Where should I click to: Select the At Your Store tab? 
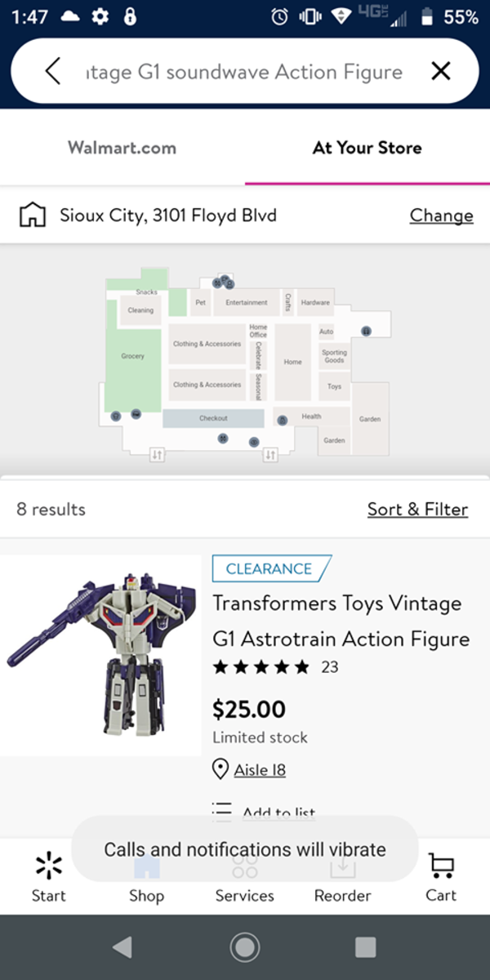pyautogui.click(x=367, y=148)
